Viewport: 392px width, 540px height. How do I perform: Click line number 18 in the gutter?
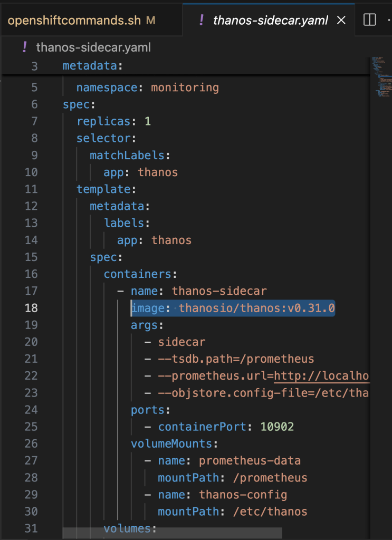coord(31,308)
